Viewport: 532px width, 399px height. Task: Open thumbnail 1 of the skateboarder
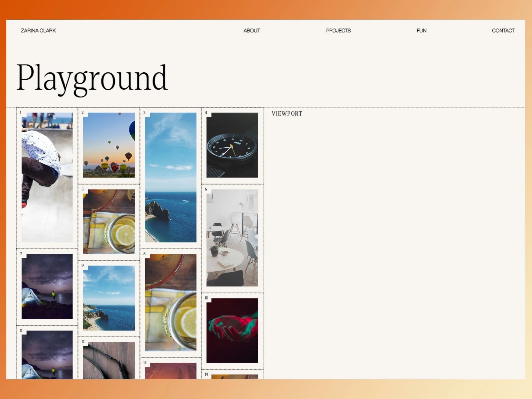(x=47, y=178)
